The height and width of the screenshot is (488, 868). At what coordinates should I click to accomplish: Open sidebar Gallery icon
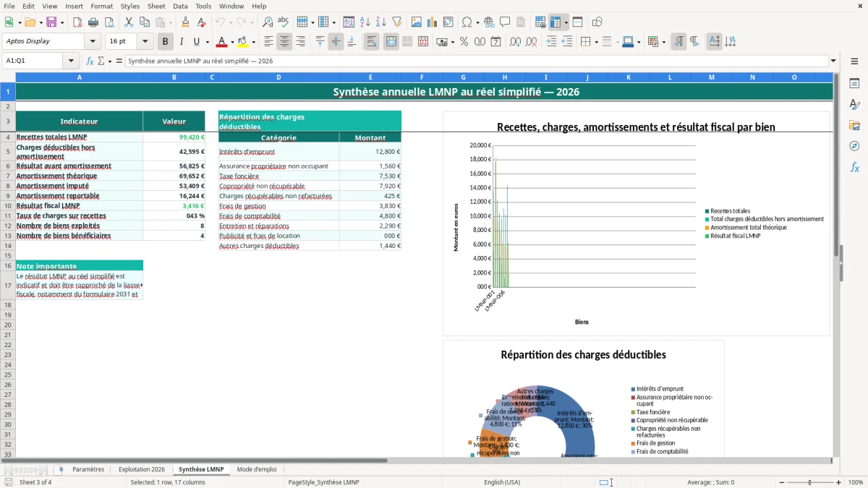tap(855, 125)
